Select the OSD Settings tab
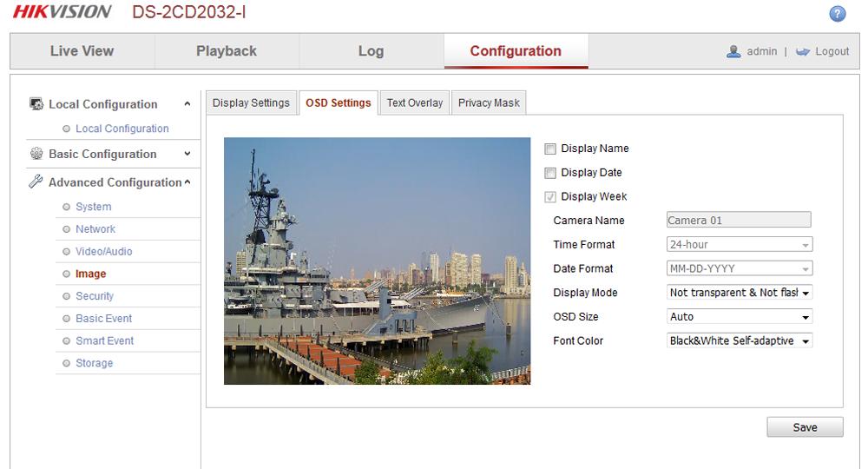 [x=339, y=103]
